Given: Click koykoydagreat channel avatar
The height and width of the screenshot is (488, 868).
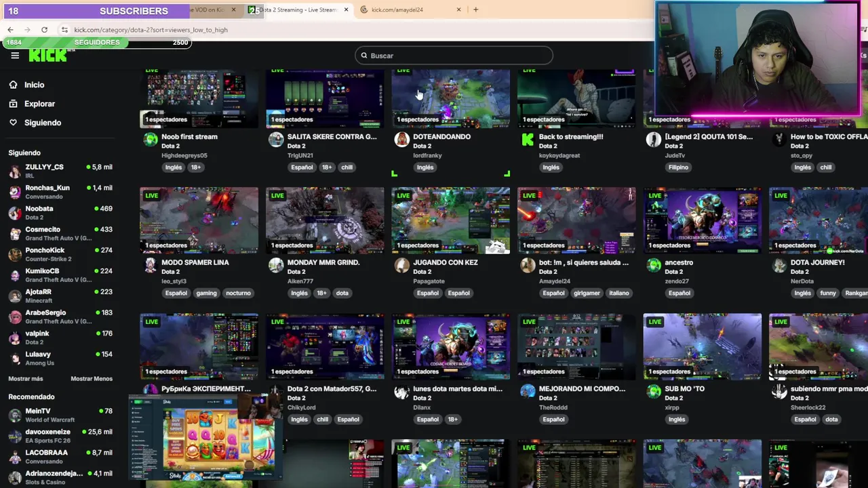Looking at the screenshot, I should click(x=528, y=140).
